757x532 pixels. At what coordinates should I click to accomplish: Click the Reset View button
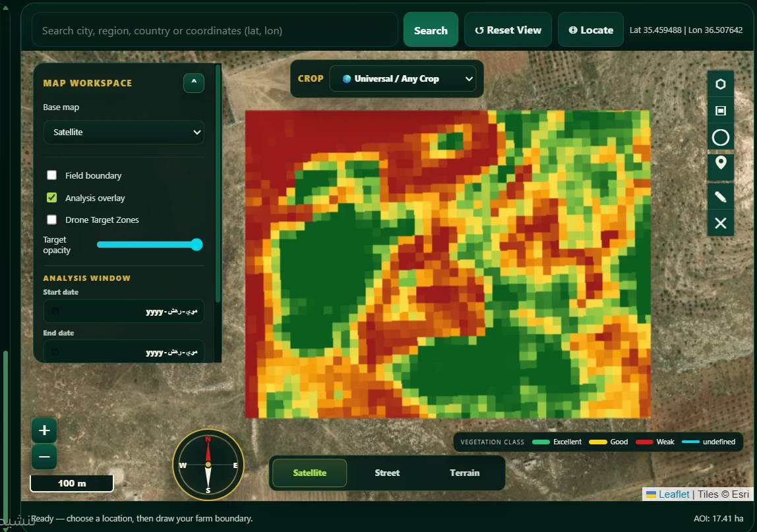[508, 30]
